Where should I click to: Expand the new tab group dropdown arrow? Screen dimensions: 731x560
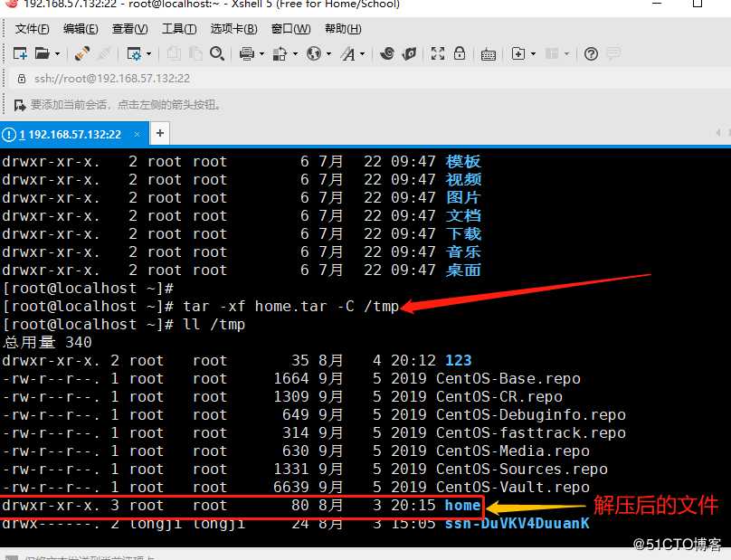pos(534,54)
